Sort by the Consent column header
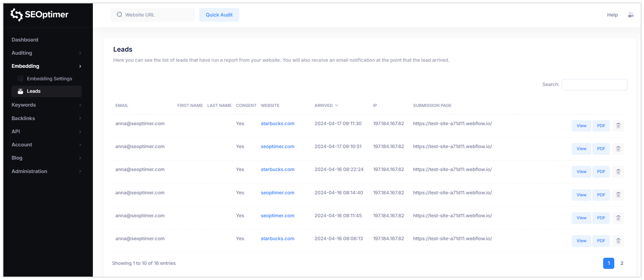644x280 pixels. 246,106
